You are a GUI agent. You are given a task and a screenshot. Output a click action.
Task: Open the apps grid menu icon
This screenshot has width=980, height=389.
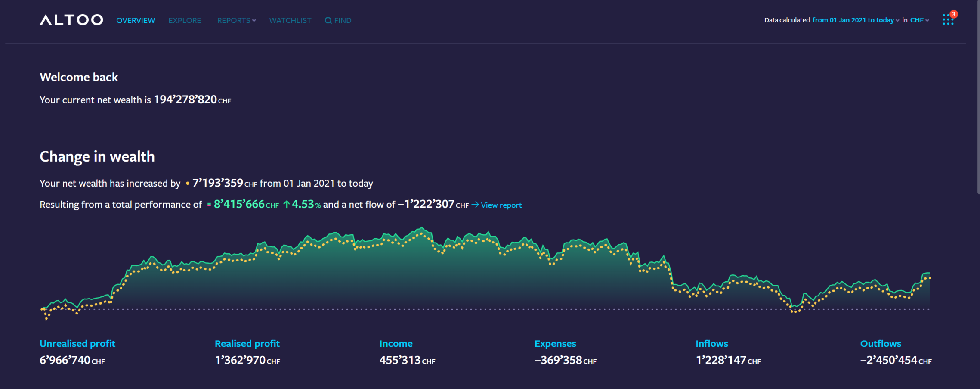point(947,20)
